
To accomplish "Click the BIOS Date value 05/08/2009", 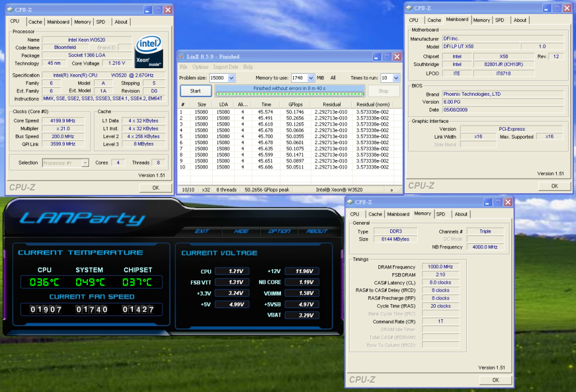I will click(x=503, y=110).
